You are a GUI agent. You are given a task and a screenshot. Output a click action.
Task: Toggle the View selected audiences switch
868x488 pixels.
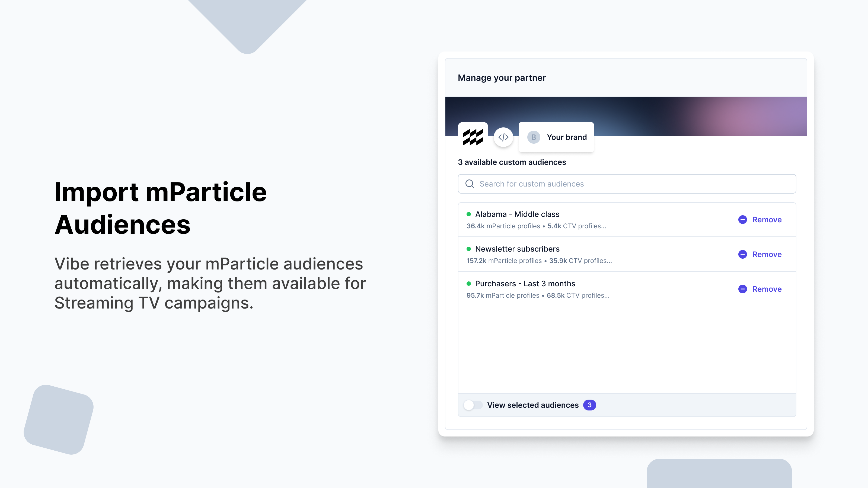click(473, 405)
